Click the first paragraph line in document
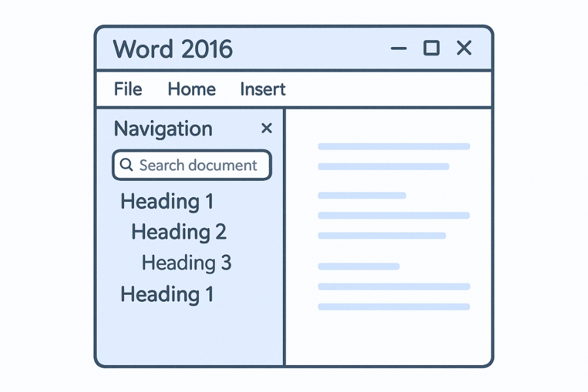This screenshot has width=588, height=392. pos(394,147)
